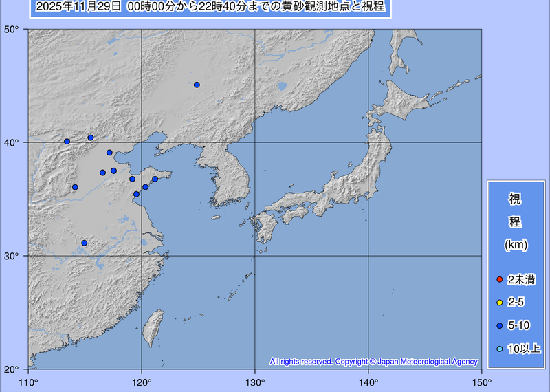The width and height of the screenshot is (550, 392).
Task: Click the 110° longitude axis label
Action: tap(28, 382)
